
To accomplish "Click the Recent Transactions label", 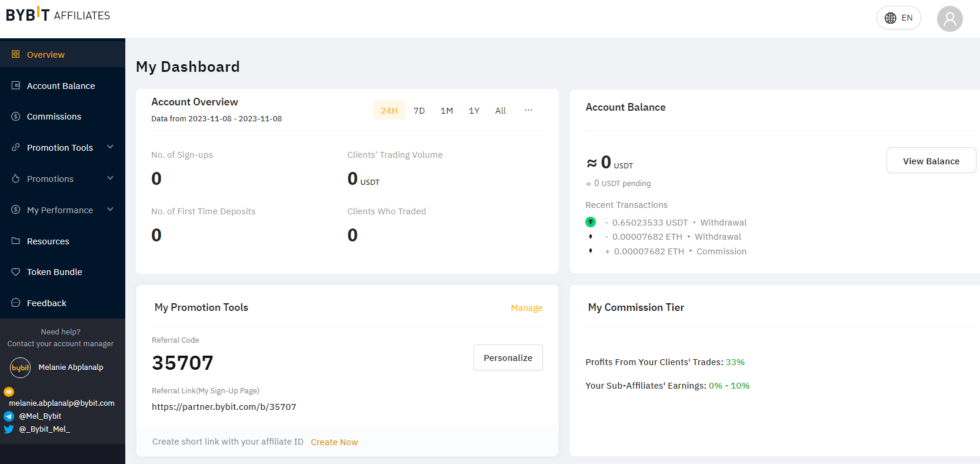I will (x=626, y=205).
